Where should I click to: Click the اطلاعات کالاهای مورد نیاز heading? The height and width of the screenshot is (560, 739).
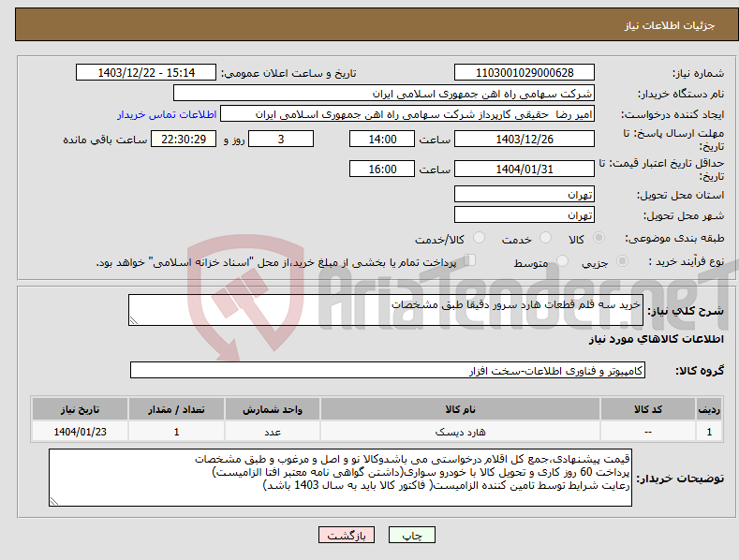point(656,339)
